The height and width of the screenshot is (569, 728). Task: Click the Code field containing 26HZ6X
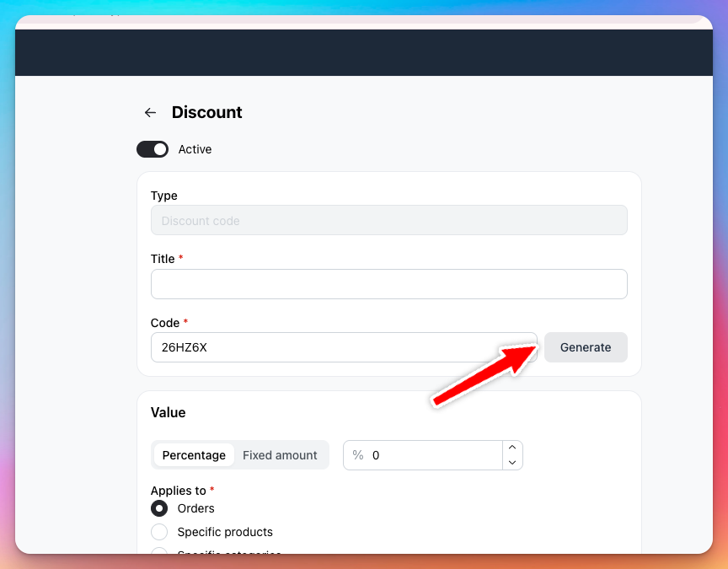[x=343, y=347]
